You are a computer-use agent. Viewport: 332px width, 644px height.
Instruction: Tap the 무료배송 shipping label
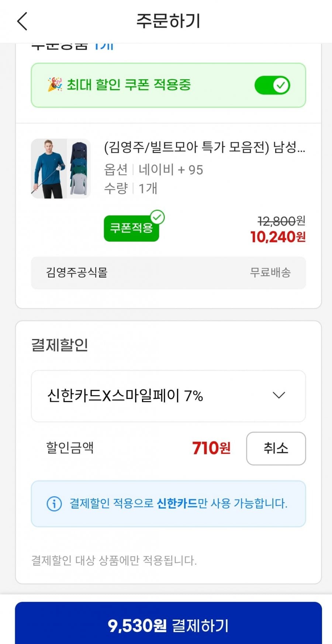(270, 273)
